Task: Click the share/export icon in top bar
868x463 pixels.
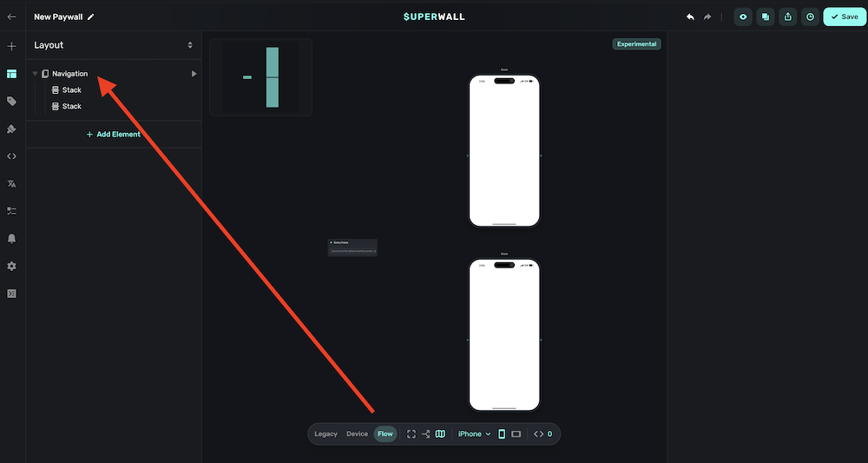Action: 787,17
